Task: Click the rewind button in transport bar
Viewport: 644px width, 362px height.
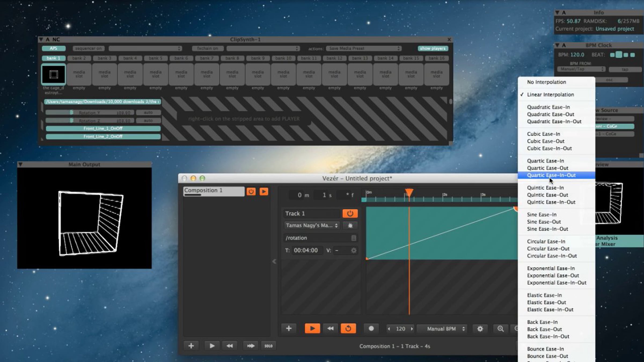Action: 330,328
